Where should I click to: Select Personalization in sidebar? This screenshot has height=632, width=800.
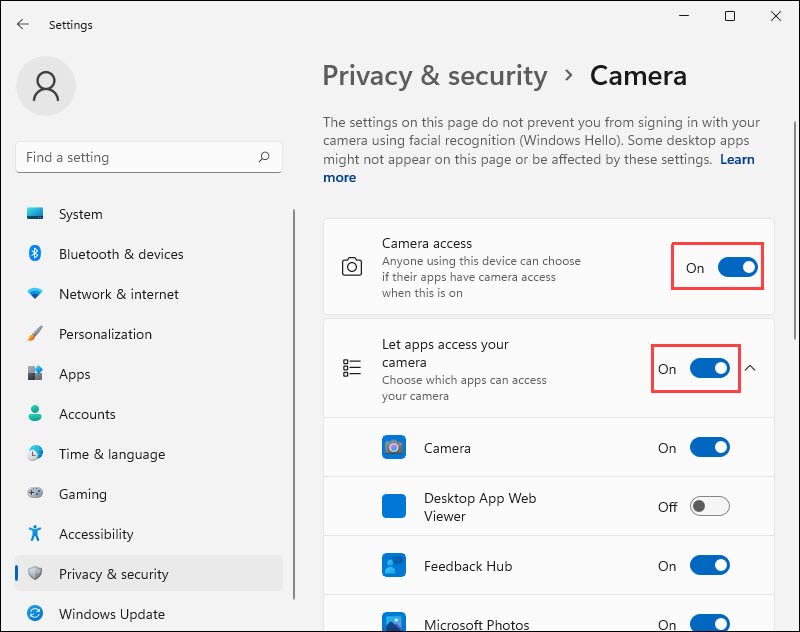[148, 334]
